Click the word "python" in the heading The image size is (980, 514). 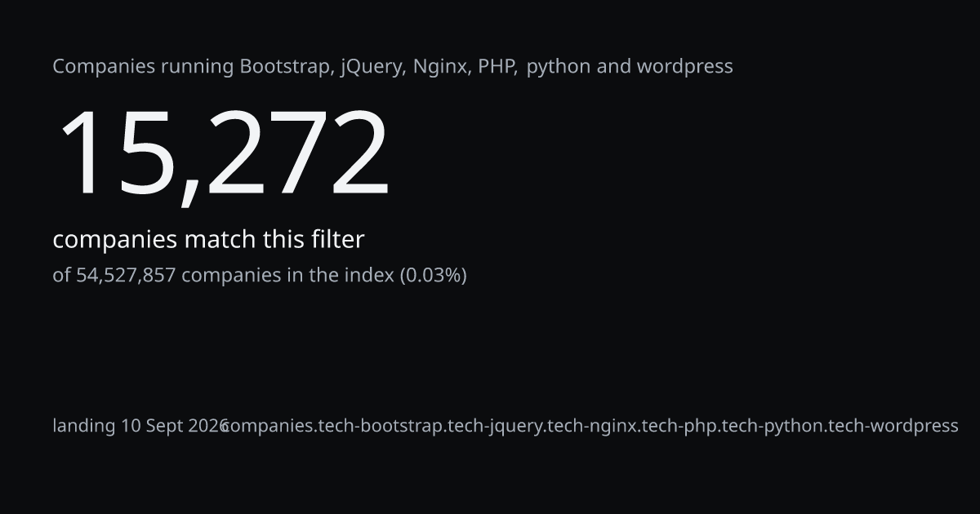click(559, 67)
